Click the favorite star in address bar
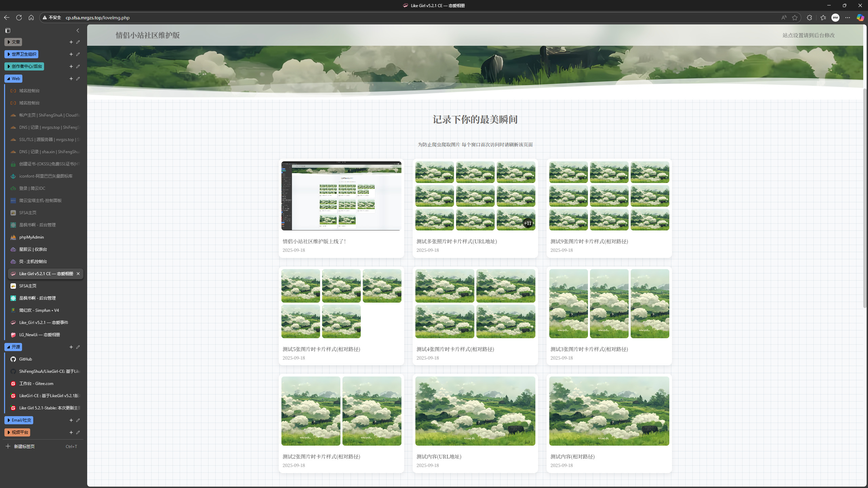The image size is (868, 488). (795, 18)
